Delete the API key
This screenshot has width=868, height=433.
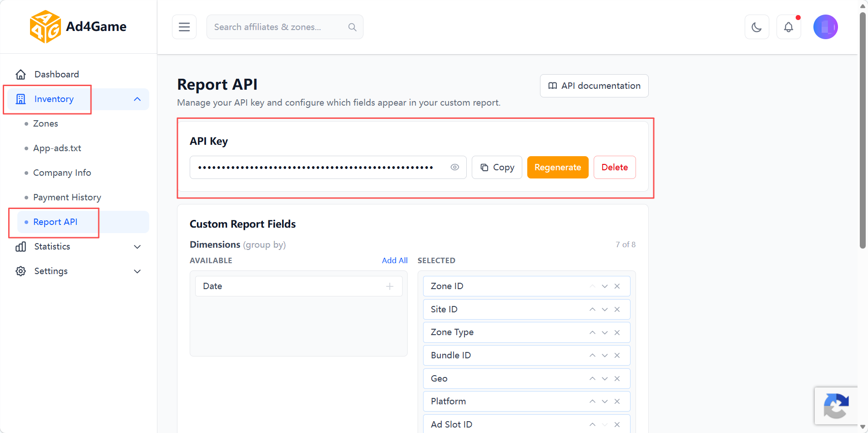(x=615, y=167)
